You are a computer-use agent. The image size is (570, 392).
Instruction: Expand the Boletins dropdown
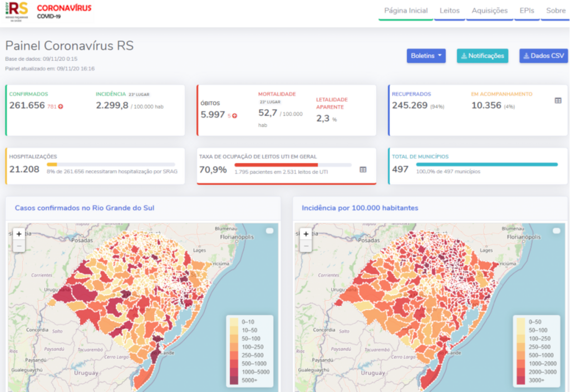(426, 56)
